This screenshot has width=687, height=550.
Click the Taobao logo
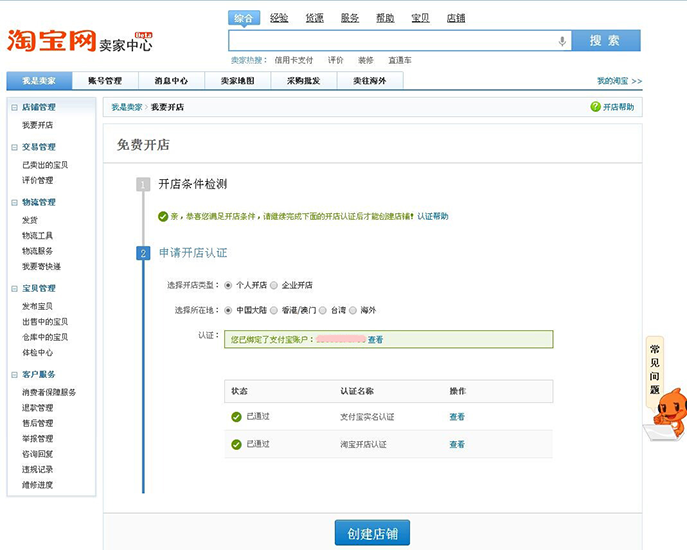[x=51, y=40]
